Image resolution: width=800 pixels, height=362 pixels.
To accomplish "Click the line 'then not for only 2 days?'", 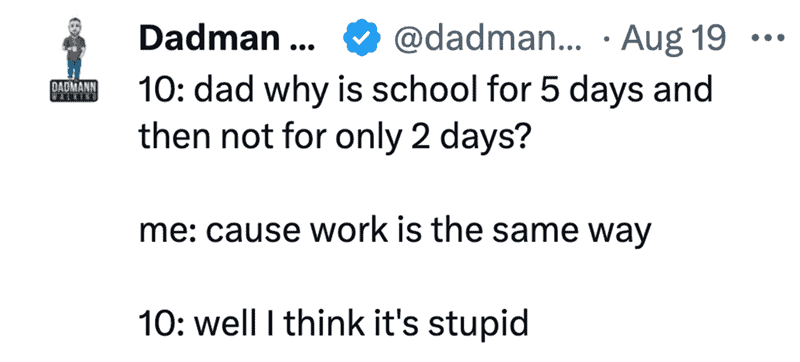I will click(333, 138).
